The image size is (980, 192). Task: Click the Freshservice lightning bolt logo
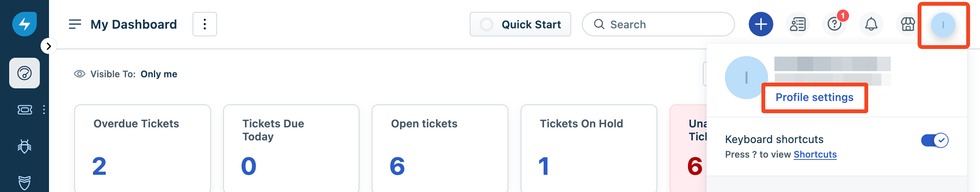[x=24, y=24]
